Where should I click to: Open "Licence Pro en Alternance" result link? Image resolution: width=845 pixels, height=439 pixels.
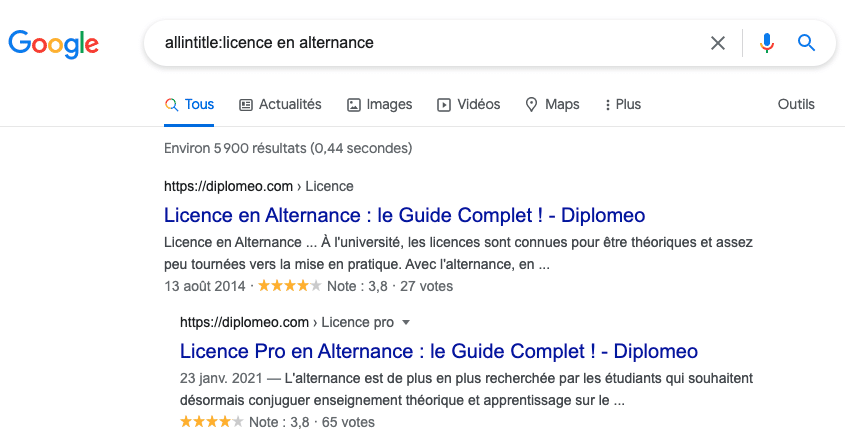[438, 351]
